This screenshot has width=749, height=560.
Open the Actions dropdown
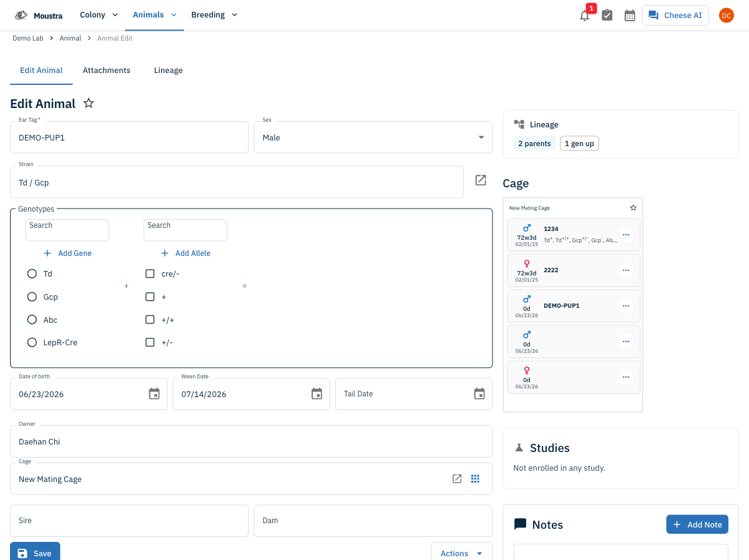tap(461, 553)
